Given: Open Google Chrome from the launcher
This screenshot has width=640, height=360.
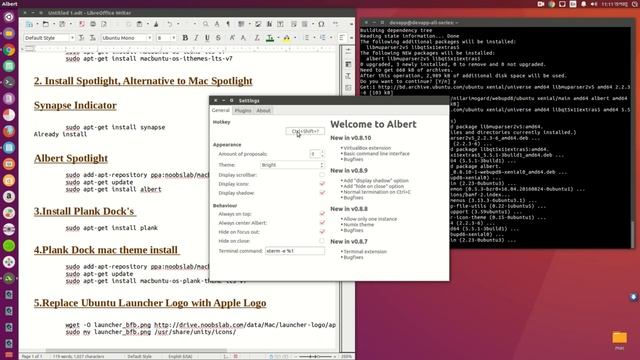Looking at the screenshot, I should pyautogui.click(x=9, y=50).
